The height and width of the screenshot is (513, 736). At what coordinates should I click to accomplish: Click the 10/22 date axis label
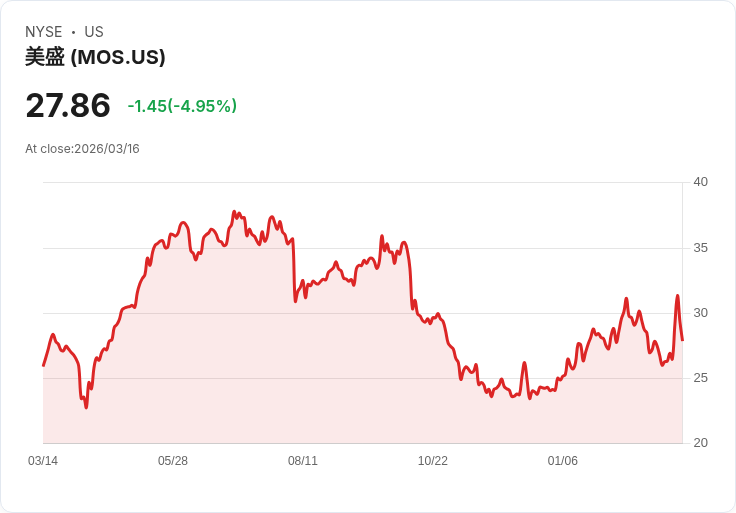coord(433,461)
